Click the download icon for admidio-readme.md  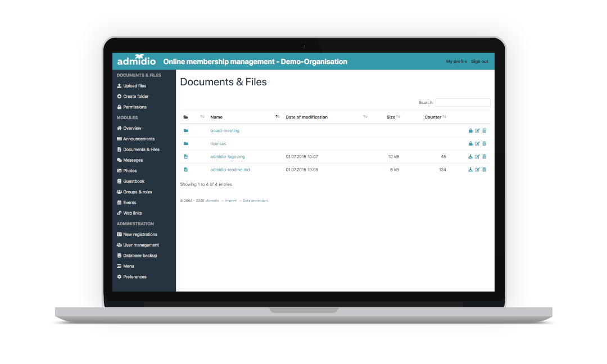pyautogui.click(x=470, y=170)
